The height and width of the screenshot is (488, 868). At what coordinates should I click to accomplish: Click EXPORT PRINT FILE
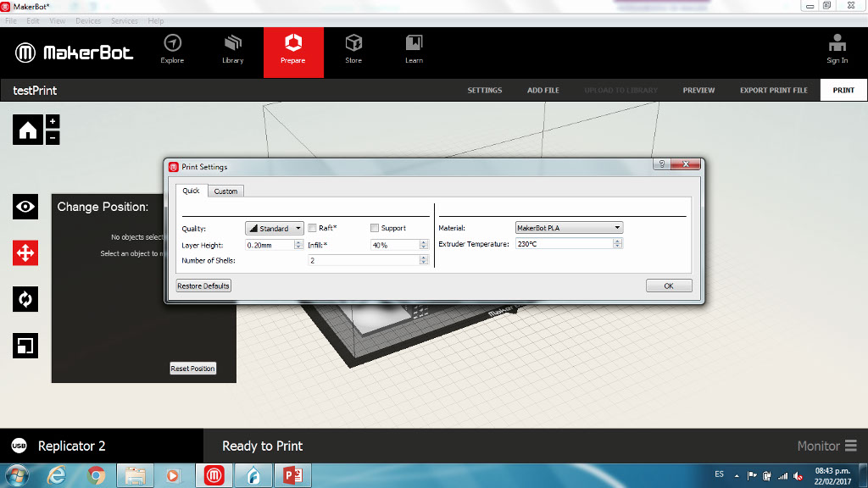tap(774, 90)
